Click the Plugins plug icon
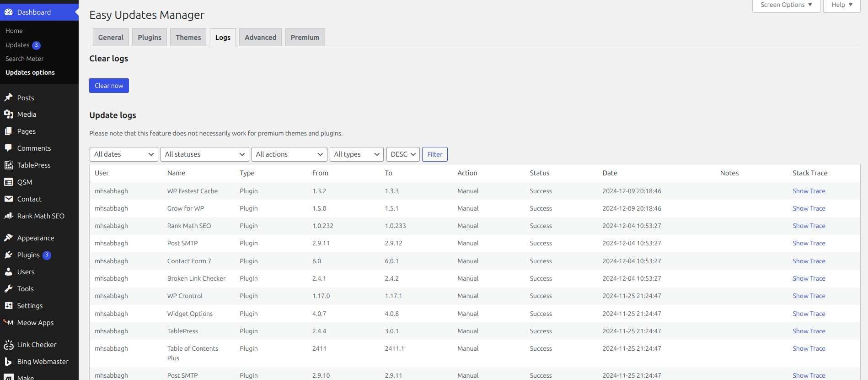The image size is (868, 380). [8, 255]
